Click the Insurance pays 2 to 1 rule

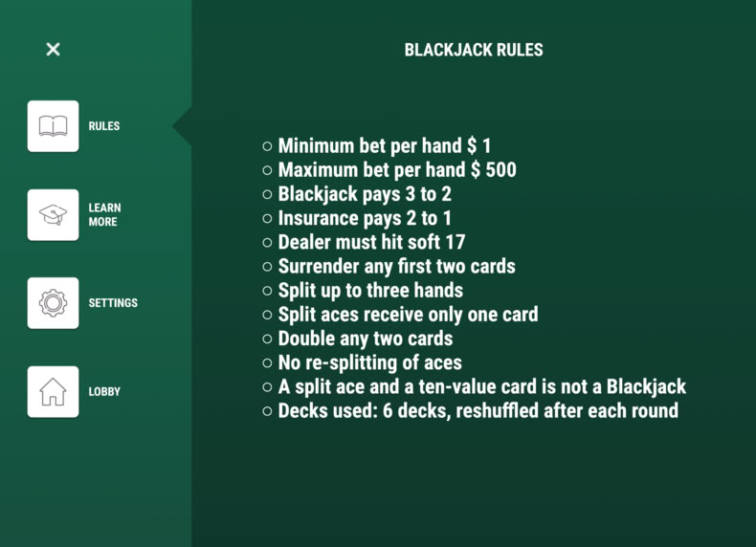pyautogui.click(x=365, y=218)
